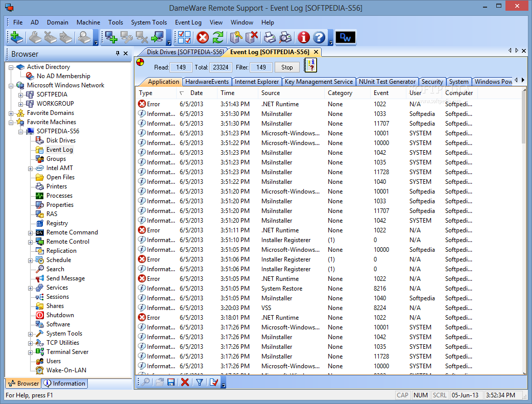Click the DameWare DW logo button
This screenshot has height=404, width=532.
coord(346,37)
